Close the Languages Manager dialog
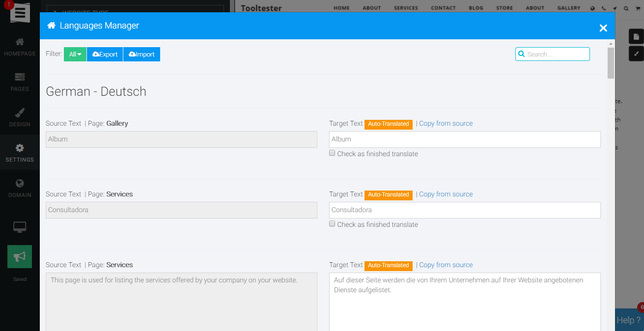This screenshot has height=331, width=644. 603,28
